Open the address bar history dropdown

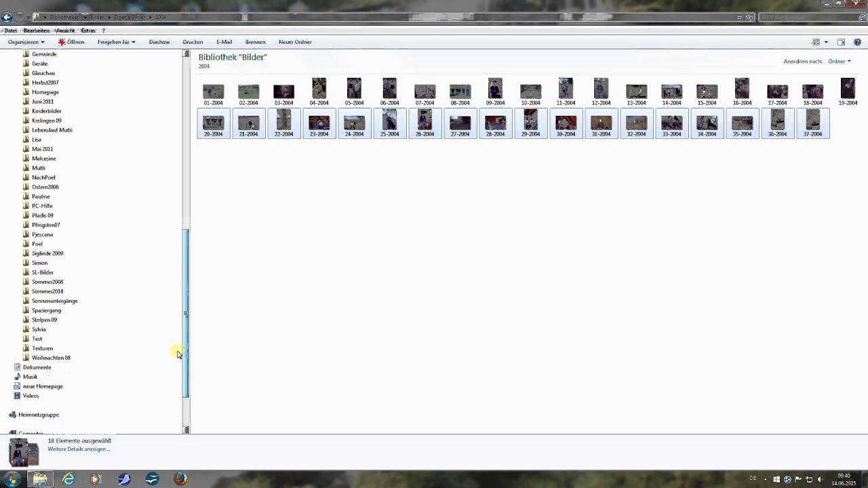pos(740,17)
